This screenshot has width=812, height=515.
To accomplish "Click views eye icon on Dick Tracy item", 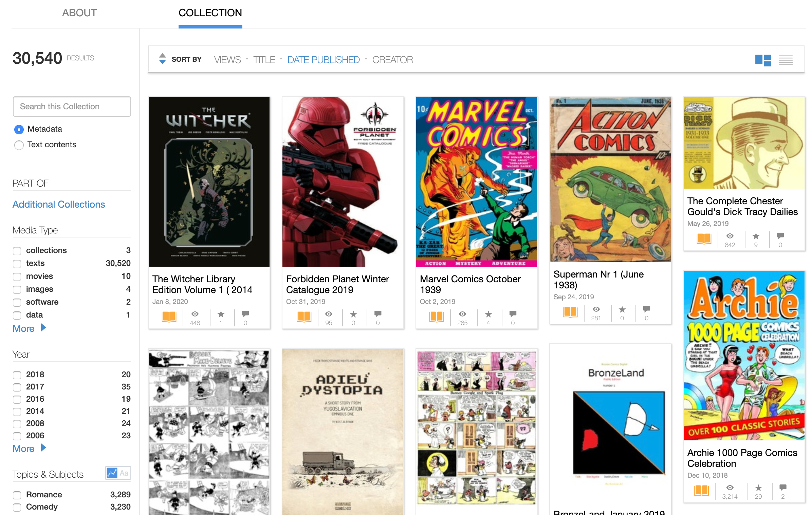I will click(730, 236).
